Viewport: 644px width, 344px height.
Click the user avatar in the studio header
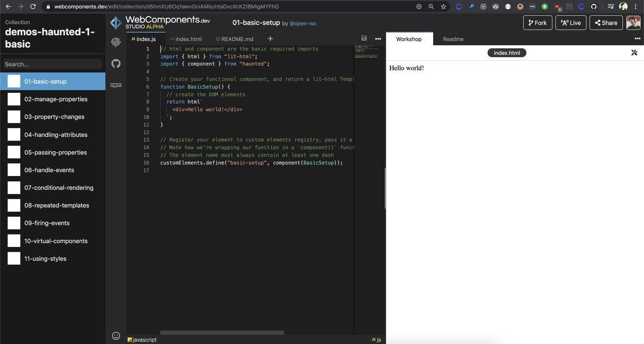pyautogui.click(x=634, y=23)
